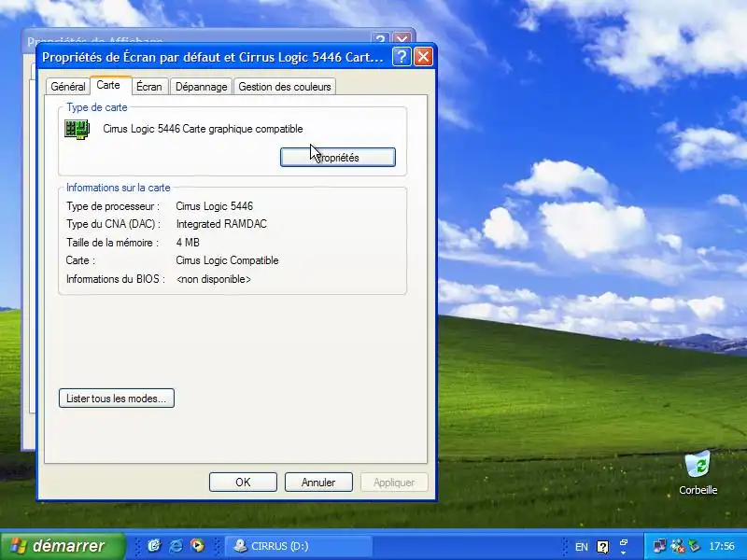The height and width of the screenshot is (560, 747).
Task: Click the network computers tray icon
Action: coord(660,546)
